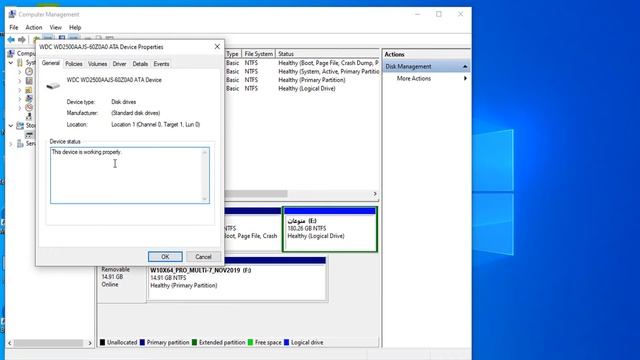Select the Performance icon in tree
Viewport: 640px width, 360px height.
coord(29,108)
